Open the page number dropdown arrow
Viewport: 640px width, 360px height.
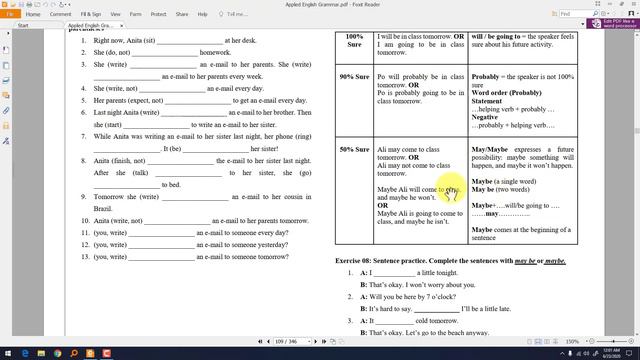pos(309,341)
